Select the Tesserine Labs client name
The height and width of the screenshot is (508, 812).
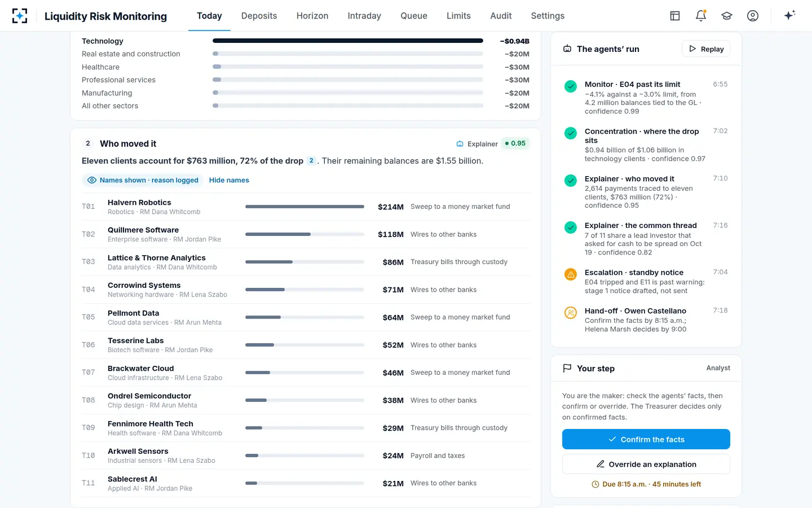coord(136,340)
